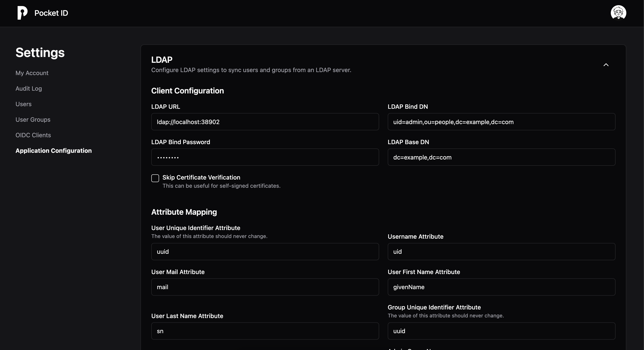Click into LDAP Bind DN field
Viewport: 644px width, 350px height.
coord(501,122)
